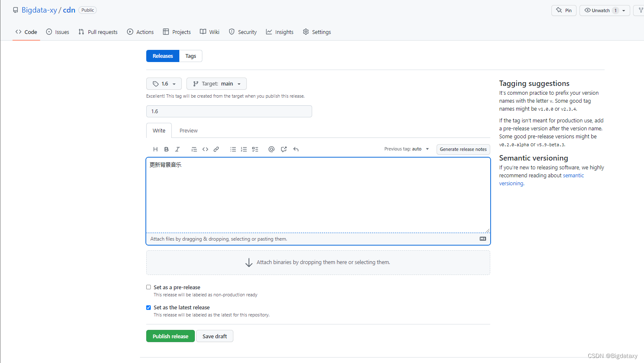Open the Target: main branch dropdown
This screenshot has width=644, height=363.
217,84
